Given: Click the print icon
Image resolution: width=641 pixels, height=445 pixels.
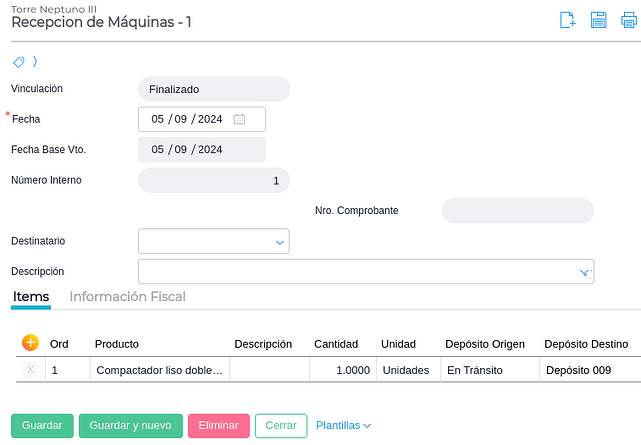Looking at the screenshot, I should pos(627,20).
